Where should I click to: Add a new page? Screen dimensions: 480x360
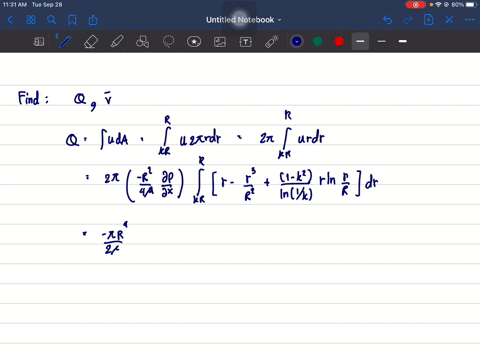pyautogui.click(x=428, y=20)
